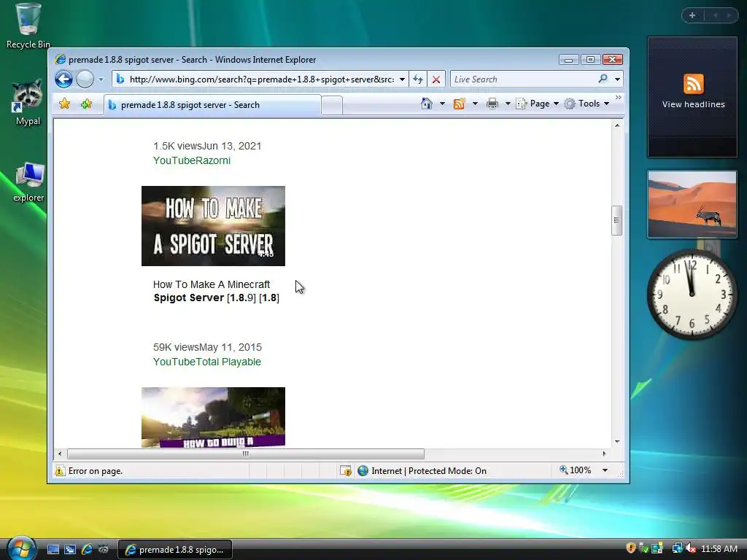The image size is (747, 560).
Task: Add gadgets with the sidebar plus button
Action: [692, 15]
